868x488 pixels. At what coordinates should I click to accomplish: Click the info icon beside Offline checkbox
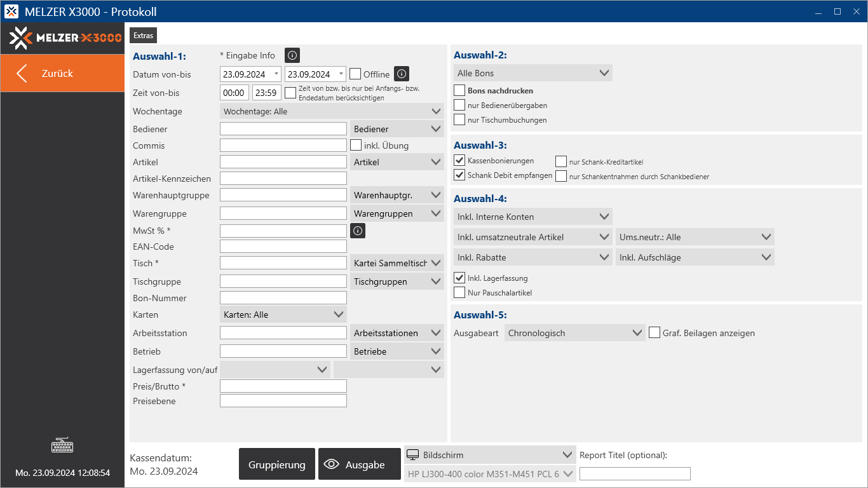tap(401, 74)
